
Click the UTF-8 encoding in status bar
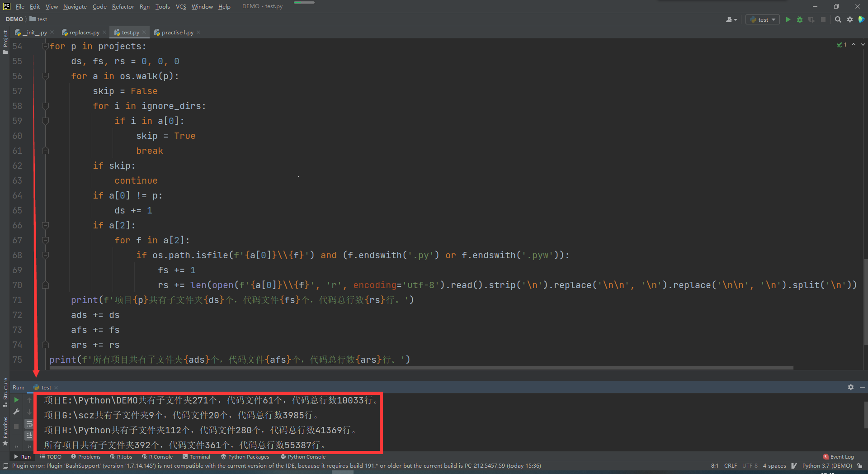[750, 465]
